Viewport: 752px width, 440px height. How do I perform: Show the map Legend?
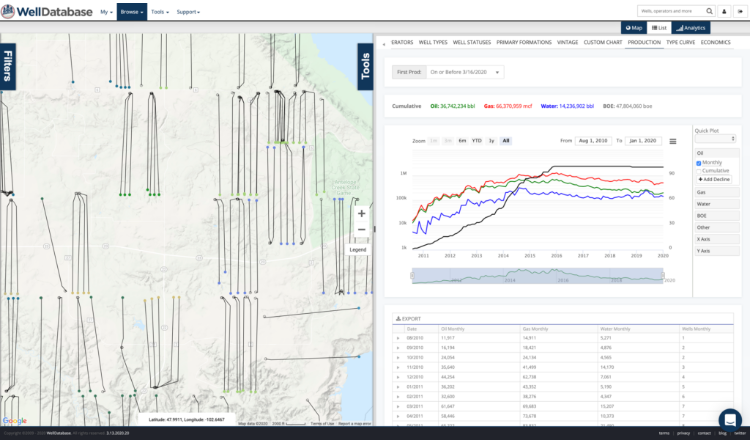click(358, 250)
